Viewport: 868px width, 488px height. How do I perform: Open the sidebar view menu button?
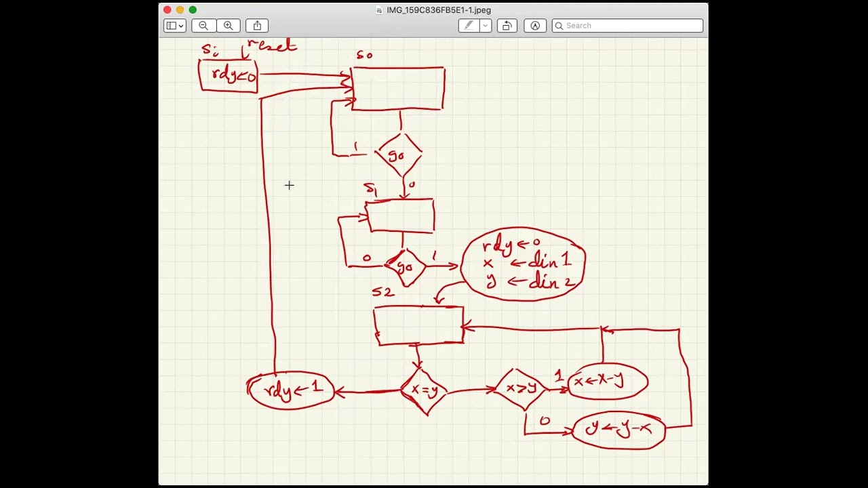tap(174, 26)
